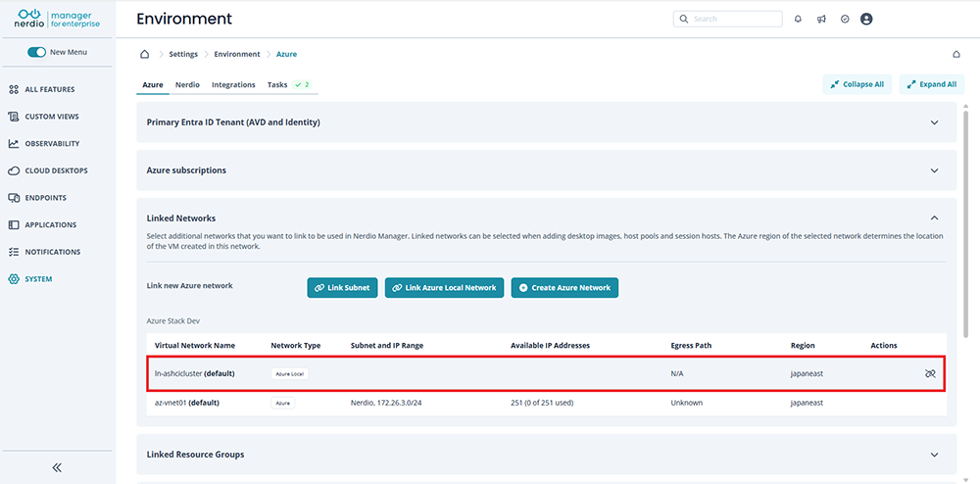
Task: Click the Tasks count badge showing 2
Action: pos(303,85)
